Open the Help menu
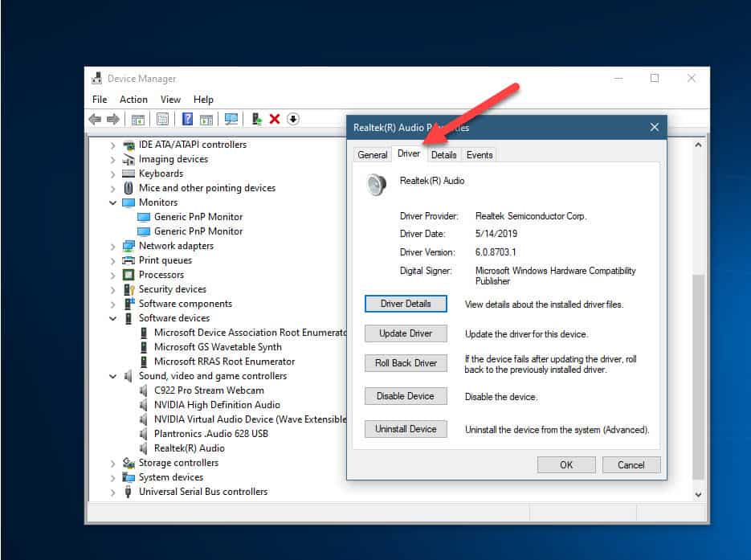The image size is (751, 560). [x=203, y=100]
